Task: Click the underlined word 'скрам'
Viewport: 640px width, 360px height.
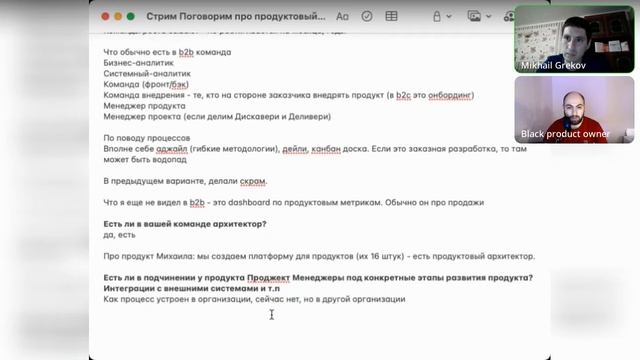Action: pos(253,181)
